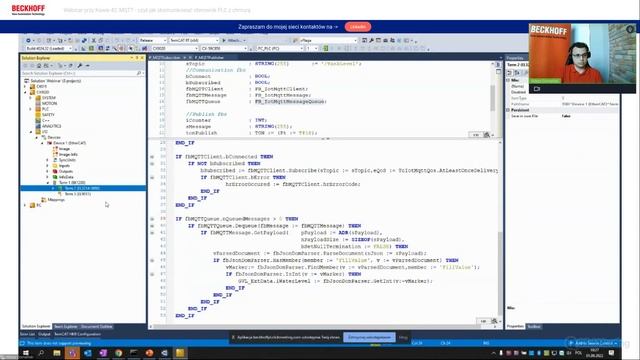640x360 pixels.
Task: Click the camera icon under webcam video
Action: click(537, 89)
